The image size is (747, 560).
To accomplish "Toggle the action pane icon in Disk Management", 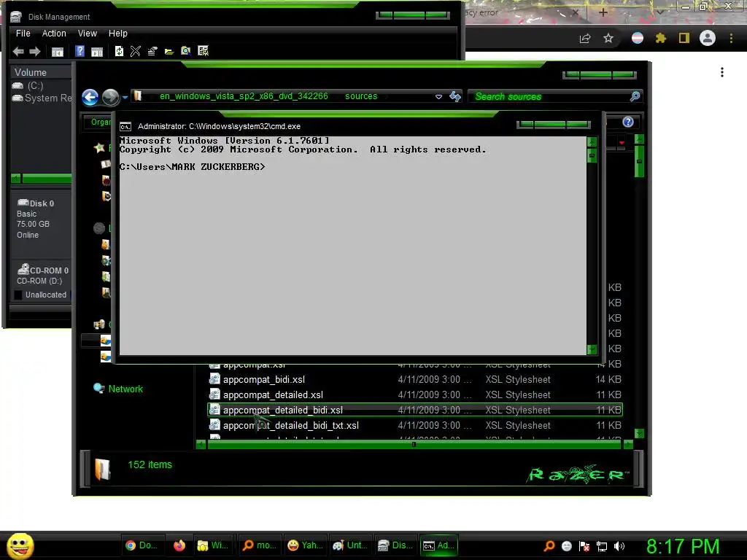I will pyautogui.click(x=97, y=52).
